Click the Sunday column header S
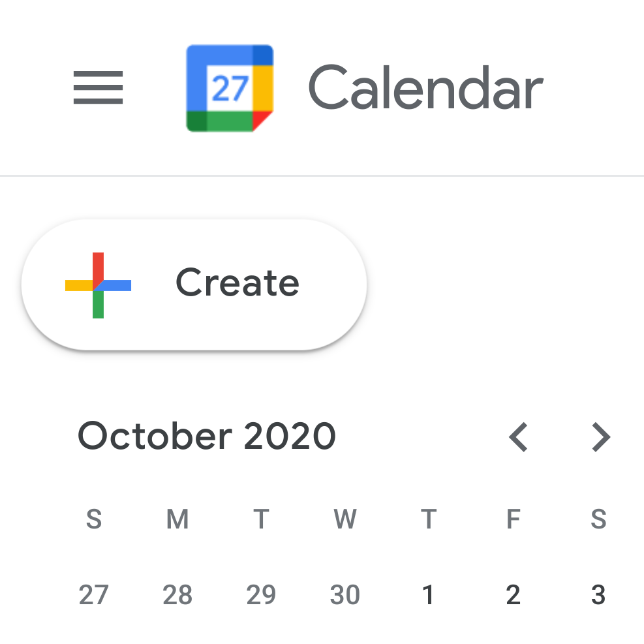 click(x=95, y=519)
